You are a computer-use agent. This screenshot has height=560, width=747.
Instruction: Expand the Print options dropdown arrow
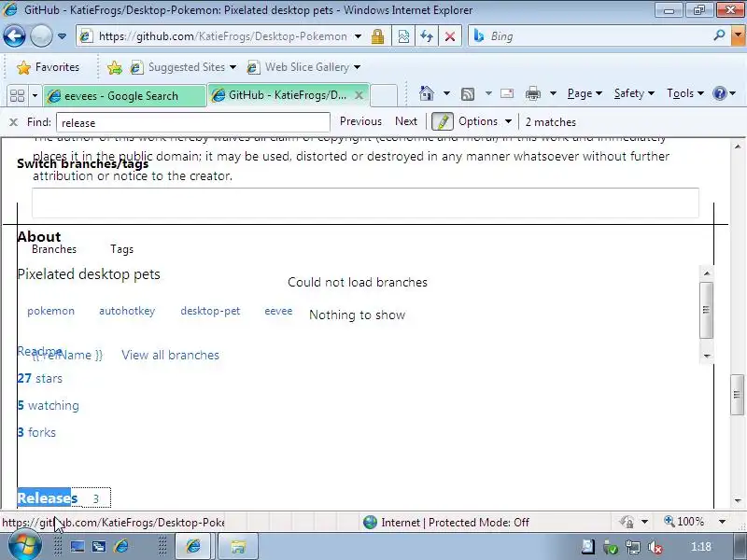pyautogui.click(x=553, y=93)
